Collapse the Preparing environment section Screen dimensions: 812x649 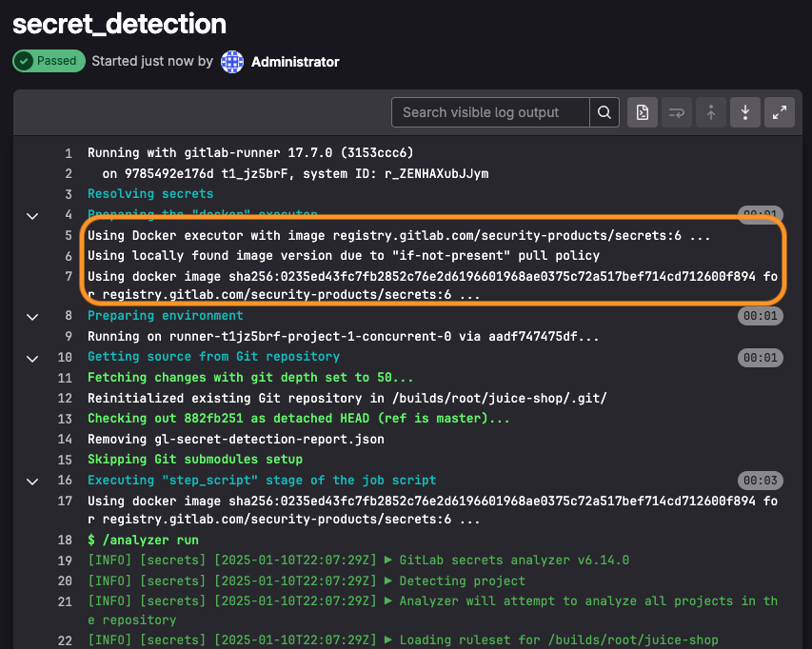32,316
